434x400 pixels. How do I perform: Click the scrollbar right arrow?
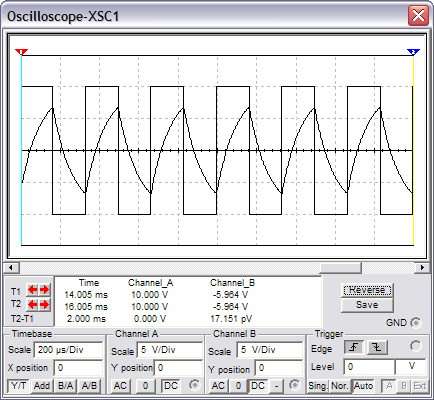pyautogui.click(x=423, y=267)
